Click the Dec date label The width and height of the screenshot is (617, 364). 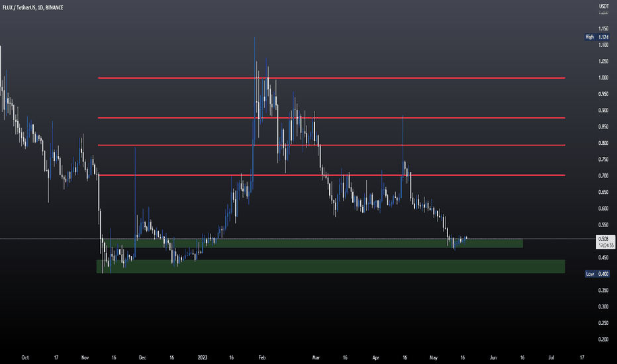[x=142, y=357]
